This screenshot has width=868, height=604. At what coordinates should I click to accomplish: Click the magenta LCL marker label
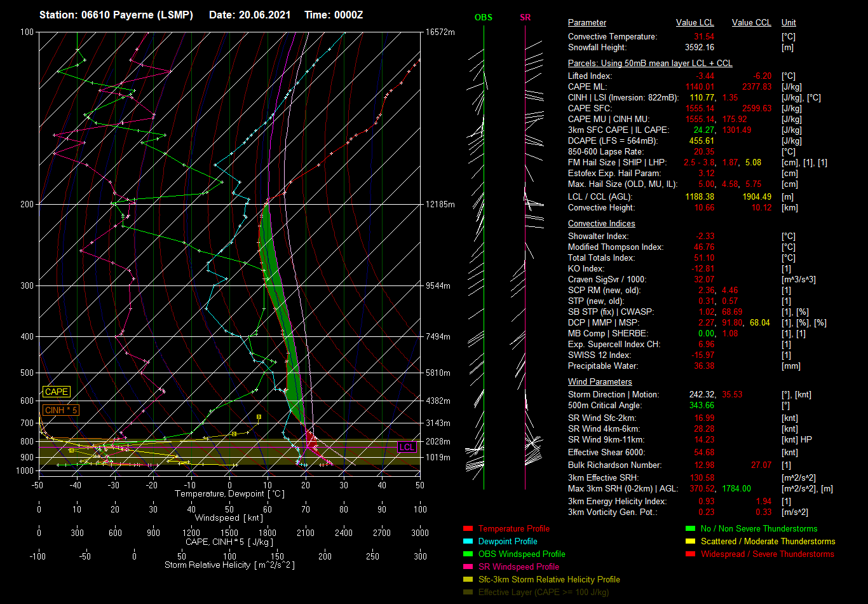(x=407, y=447)
